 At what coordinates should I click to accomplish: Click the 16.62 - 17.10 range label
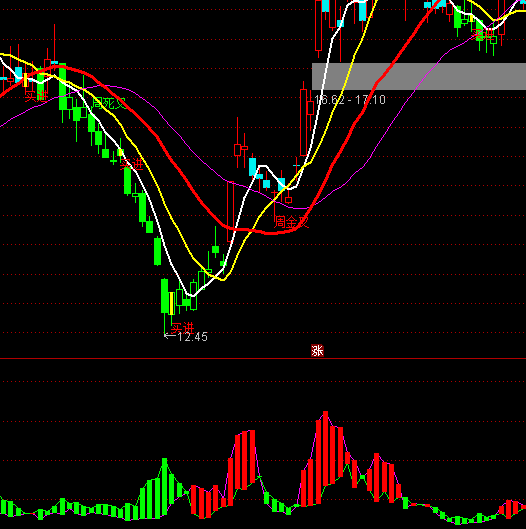[x=350, y=100]
